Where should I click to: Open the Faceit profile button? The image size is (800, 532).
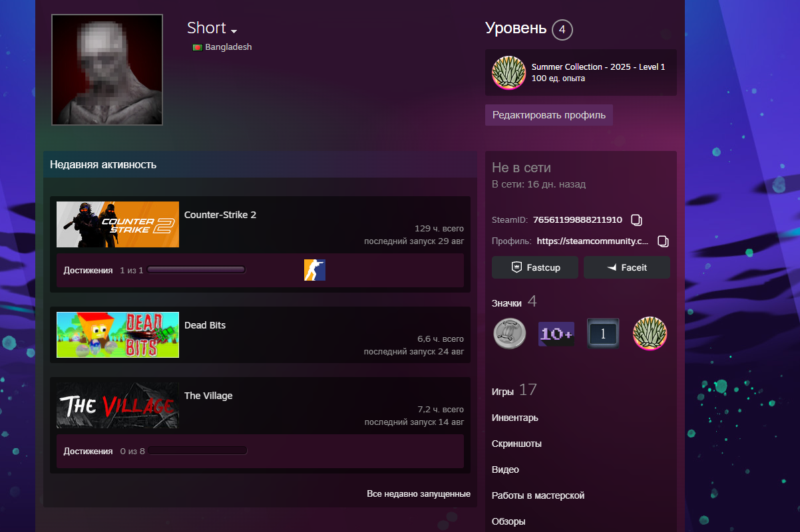click(x=627, y=267)
